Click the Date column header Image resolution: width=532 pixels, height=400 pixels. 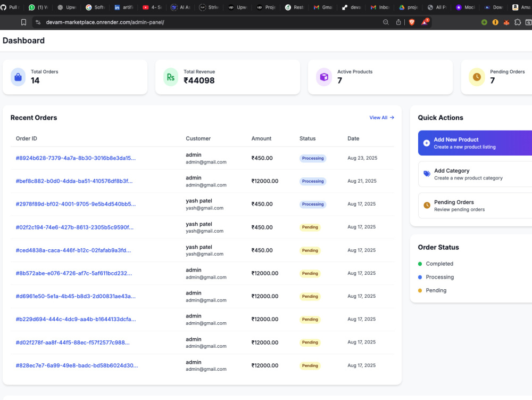tap(353, 138)
